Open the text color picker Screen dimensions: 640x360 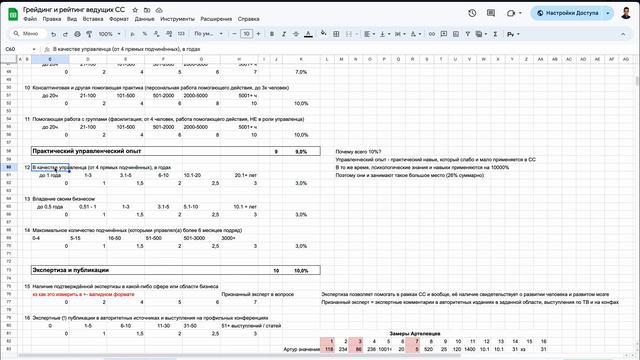pyautogui.click(x=309, y=34)
